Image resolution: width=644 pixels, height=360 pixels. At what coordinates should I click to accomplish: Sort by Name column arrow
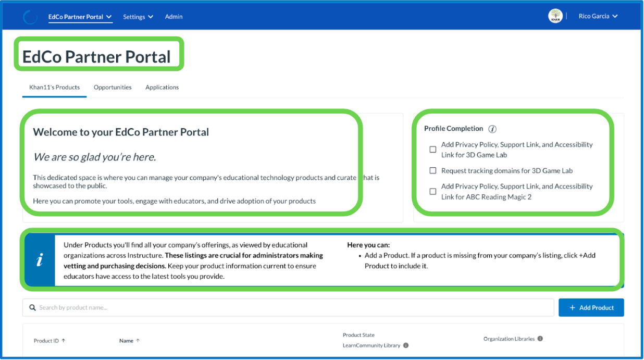click(138, 341)
